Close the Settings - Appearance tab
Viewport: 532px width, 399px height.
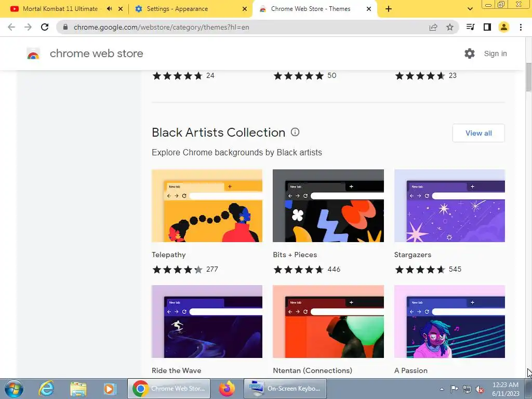[245, 9]
